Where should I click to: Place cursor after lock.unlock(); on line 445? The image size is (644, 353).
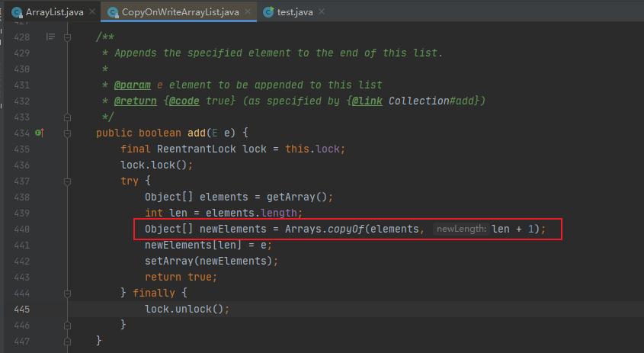[230, 309]
